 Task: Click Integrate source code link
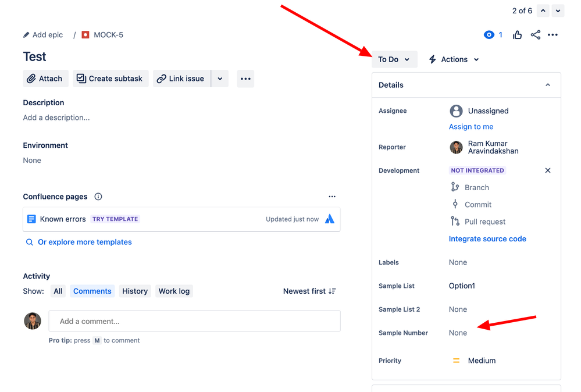[x=487, y=239]
